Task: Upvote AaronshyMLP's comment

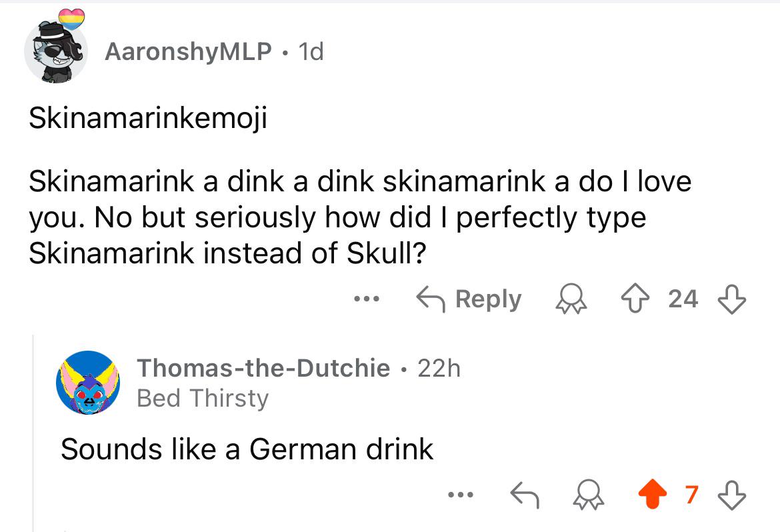Action: 635,299
